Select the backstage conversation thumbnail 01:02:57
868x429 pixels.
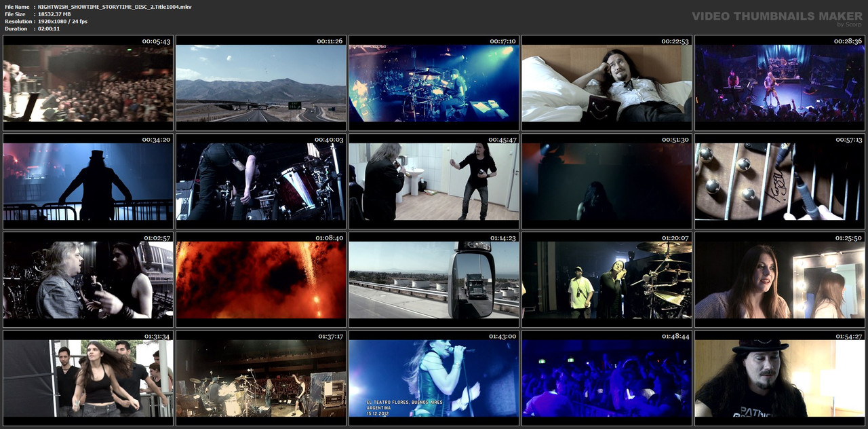88,280
